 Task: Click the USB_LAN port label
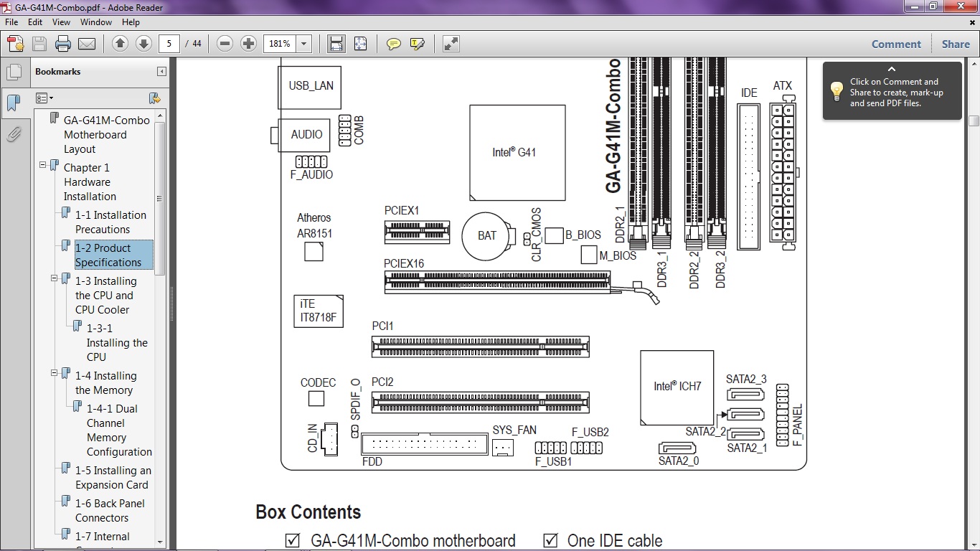coord(311,85)
